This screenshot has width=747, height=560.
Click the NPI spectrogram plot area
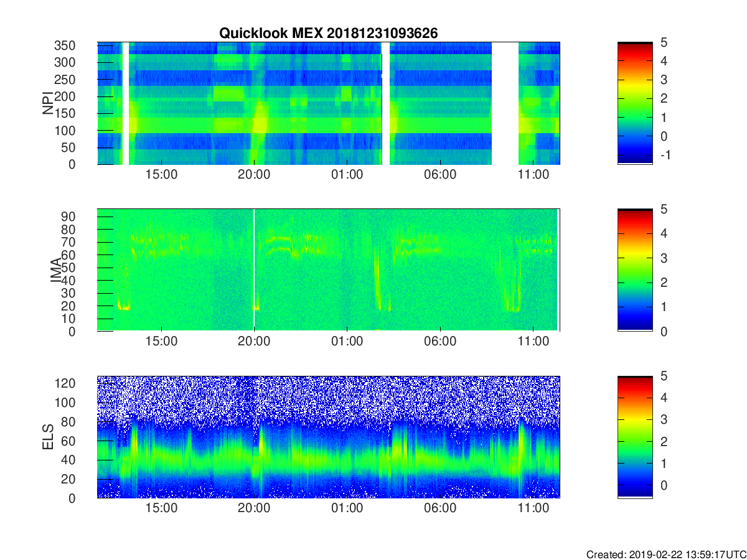pos(328,103)
